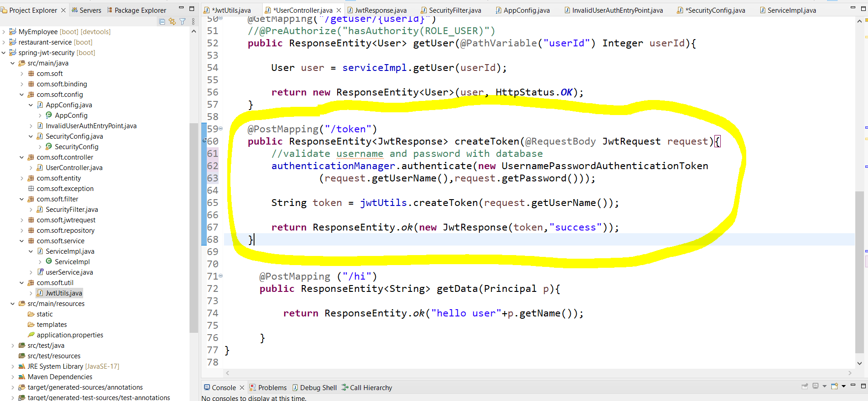Open application.properties in the project tree
The height and width of the screenshot is (401, 868).
[70, 335]
